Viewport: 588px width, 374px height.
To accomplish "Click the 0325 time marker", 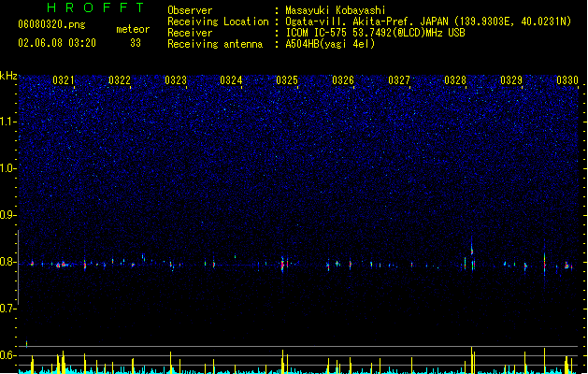I will (287, 79).
